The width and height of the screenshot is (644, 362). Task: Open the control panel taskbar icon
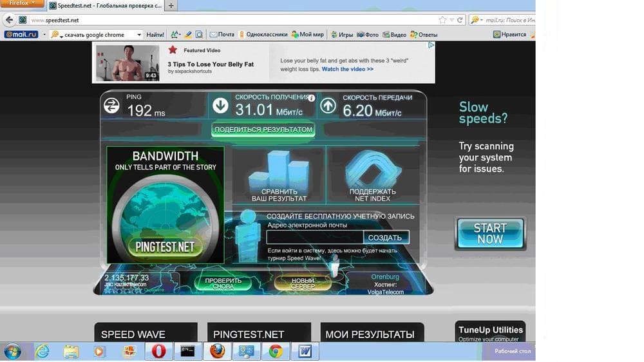[247, 351]
